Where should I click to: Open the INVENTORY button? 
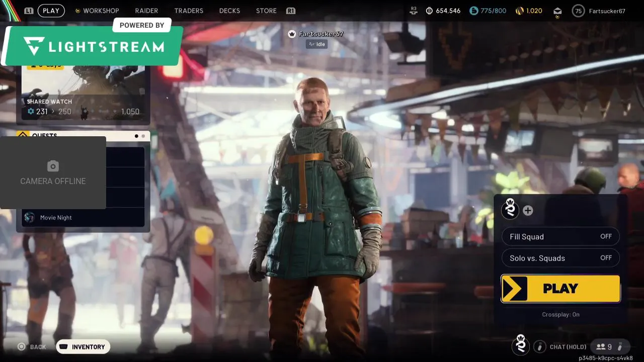(83, 347)
